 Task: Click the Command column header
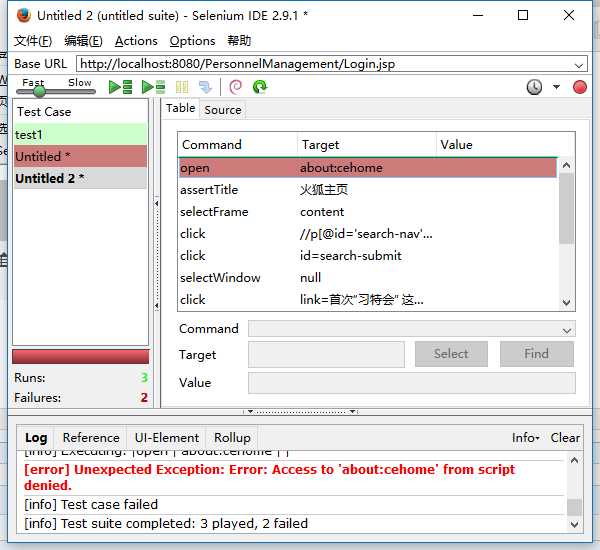coord(238,145)
